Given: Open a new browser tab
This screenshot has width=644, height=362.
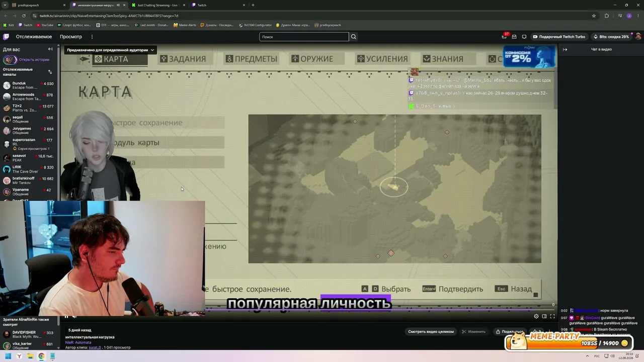Looking at the screenshot, I should (x=253, y=5).
